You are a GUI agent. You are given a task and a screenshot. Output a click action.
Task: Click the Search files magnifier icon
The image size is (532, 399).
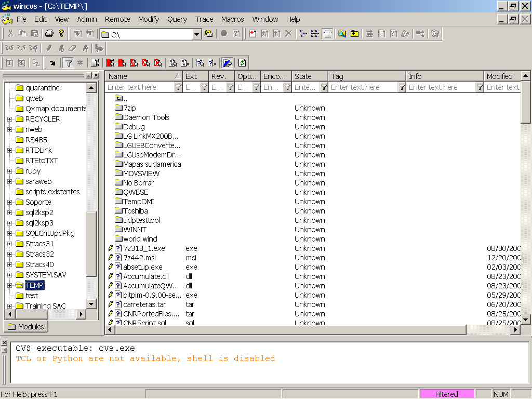point(341,33)
